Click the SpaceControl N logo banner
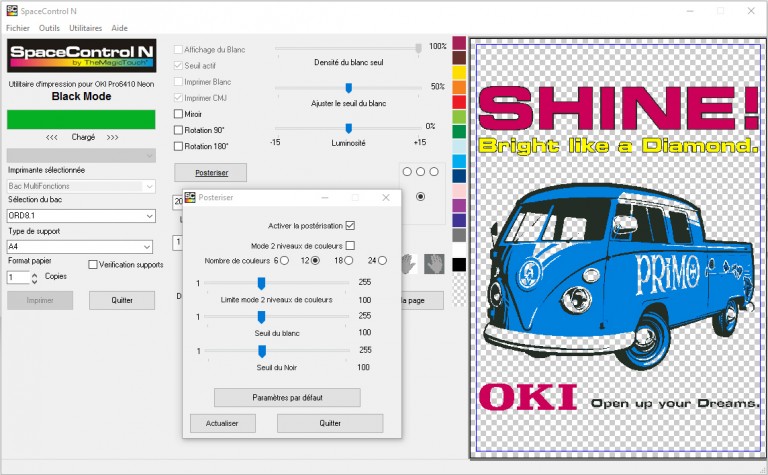Image resolution: width=768 pixels, height=475 pixels. tap(81, 58)
